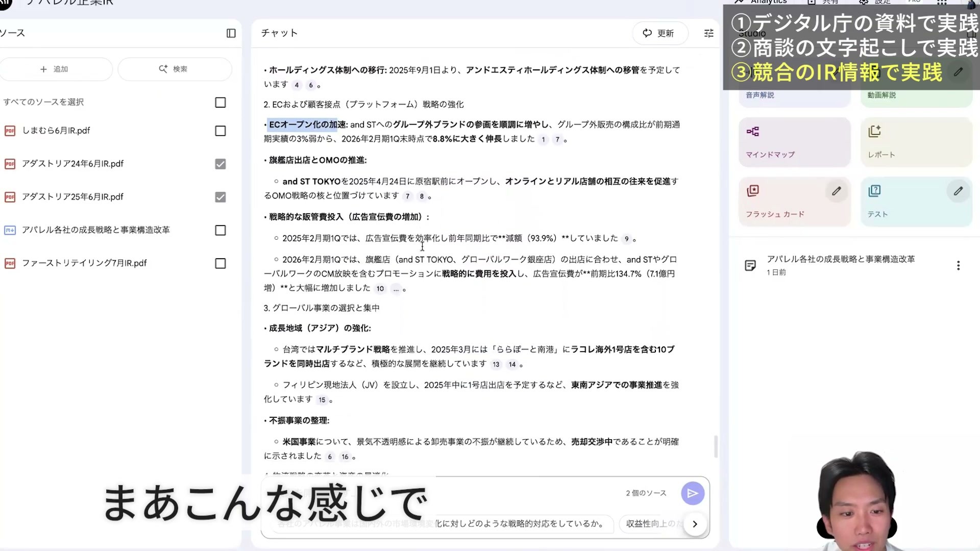The image size is (980, 551).
Task: Check the しまむら6月IR.pdf checkbox
Action: (220, 131)
